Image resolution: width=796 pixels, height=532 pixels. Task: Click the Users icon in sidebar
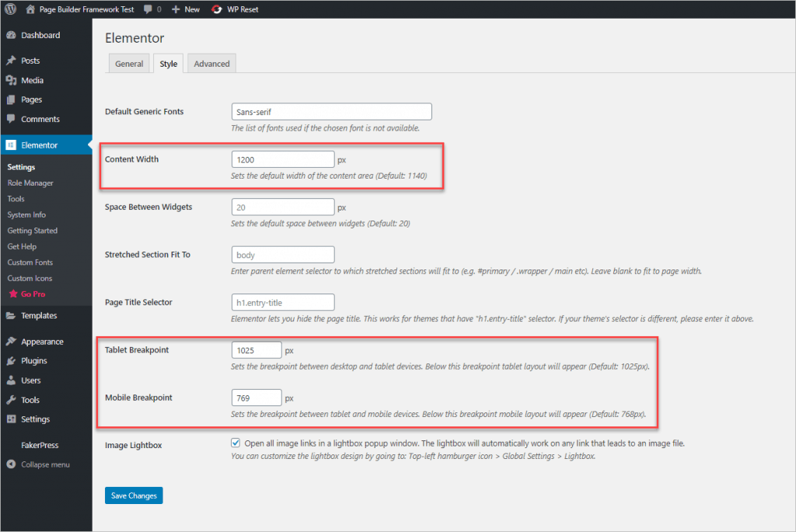click(11, 381)
